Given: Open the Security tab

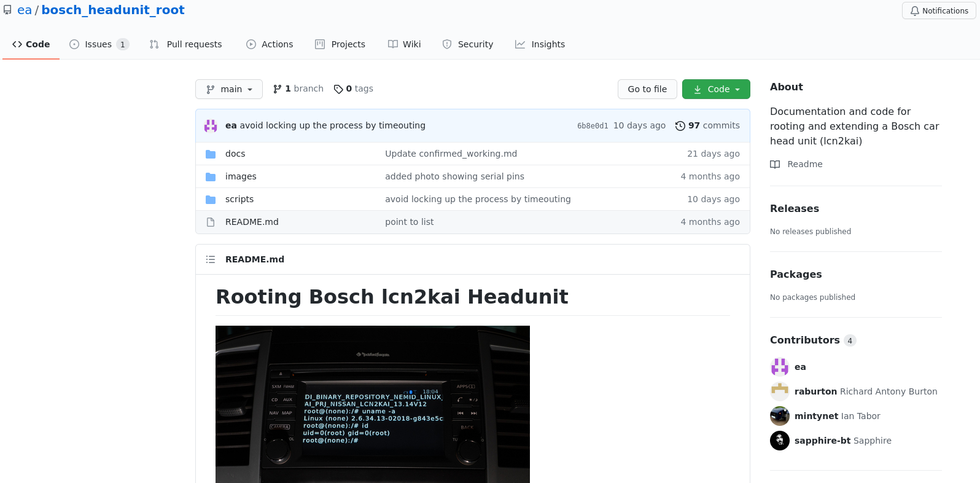Looking at the screenshot, I should [468, 44].
